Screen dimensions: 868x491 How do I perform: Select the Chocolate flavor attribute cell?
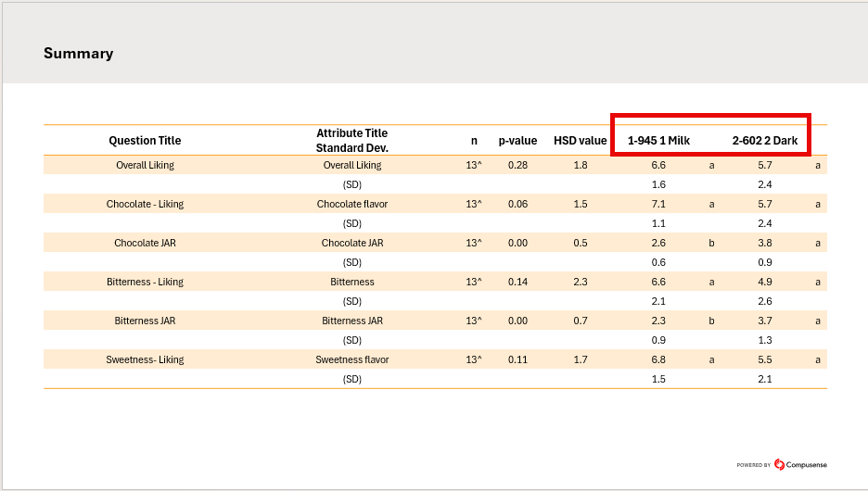pos(351,204)
